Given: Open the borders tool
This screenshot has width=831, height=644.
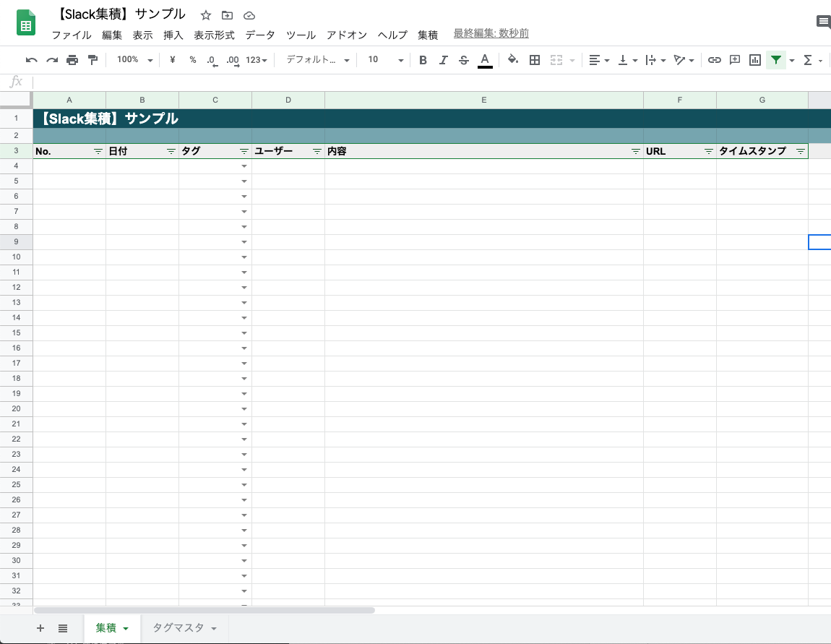Looking at the screenshot, I should 535,60.
